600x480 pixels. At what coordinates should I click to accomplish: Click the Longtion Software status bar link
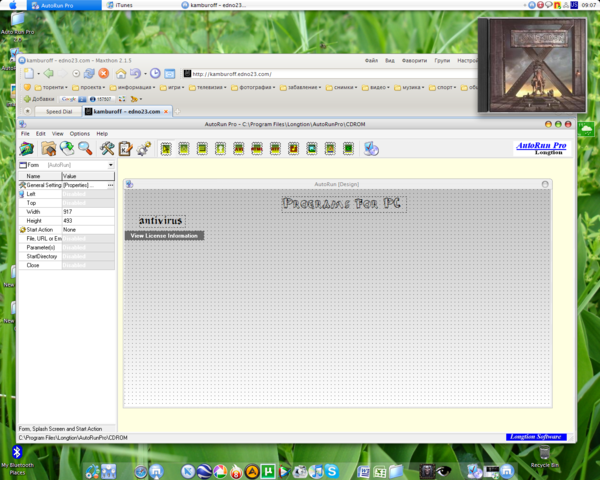pos(536,437)
